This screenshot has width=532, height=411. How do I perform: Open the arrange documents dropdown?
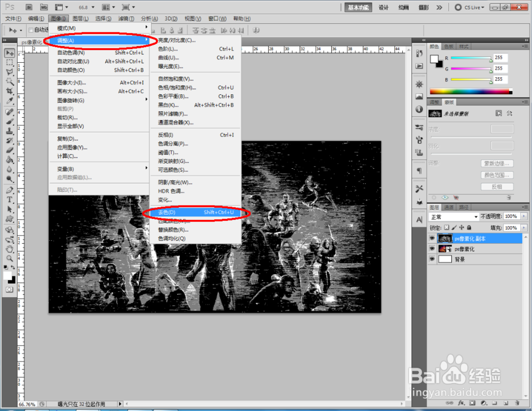109,7
